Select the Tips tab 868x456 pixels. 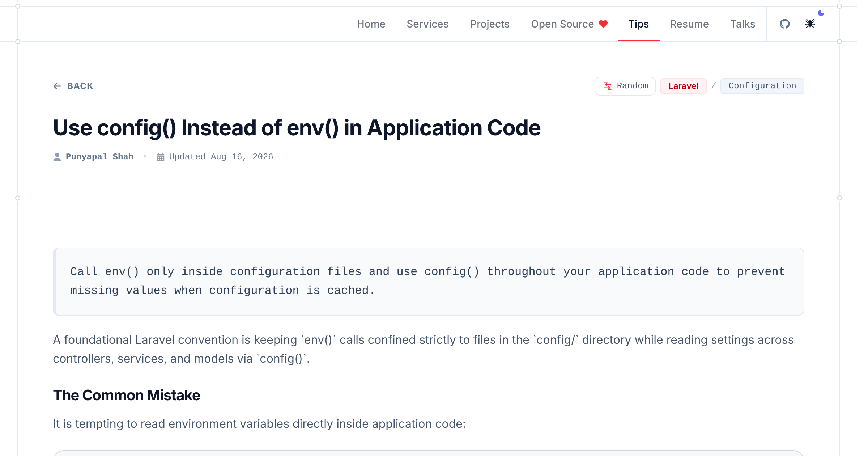[638, 24]
